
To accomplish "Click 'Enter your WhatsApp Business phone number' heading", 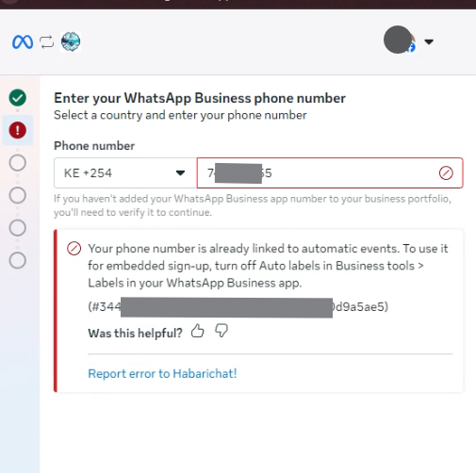I will point(200,98).
